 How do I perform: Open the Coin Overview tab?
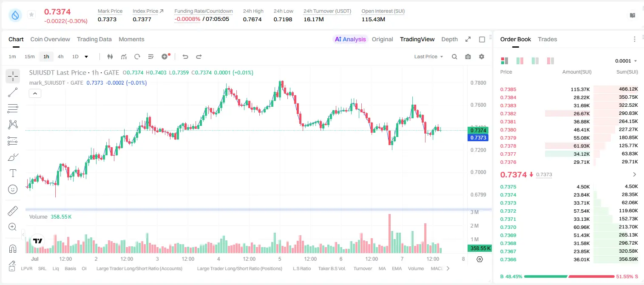point(50,39)
